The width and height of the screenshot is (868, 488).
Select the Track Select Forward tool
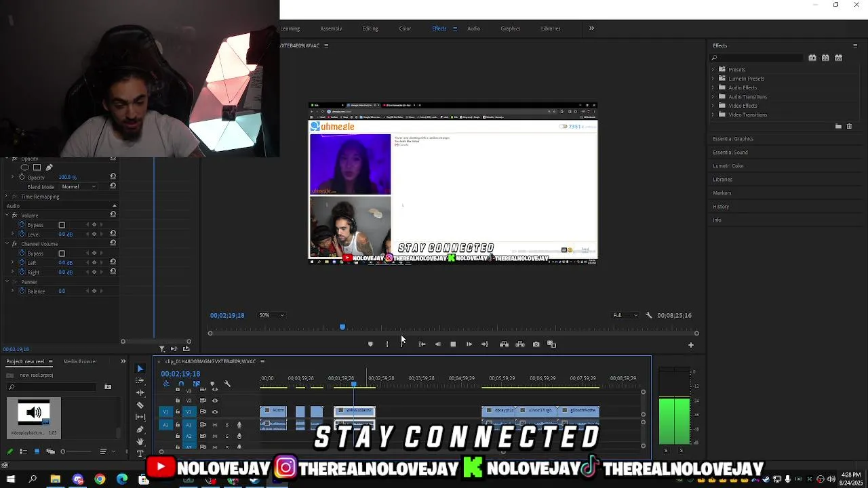(140, 381)
